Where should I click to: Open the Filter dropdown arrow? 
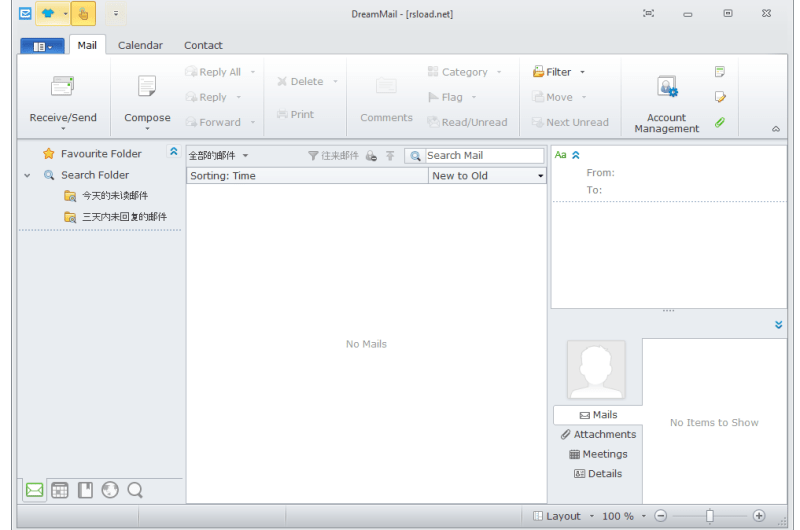click(582, 72)
